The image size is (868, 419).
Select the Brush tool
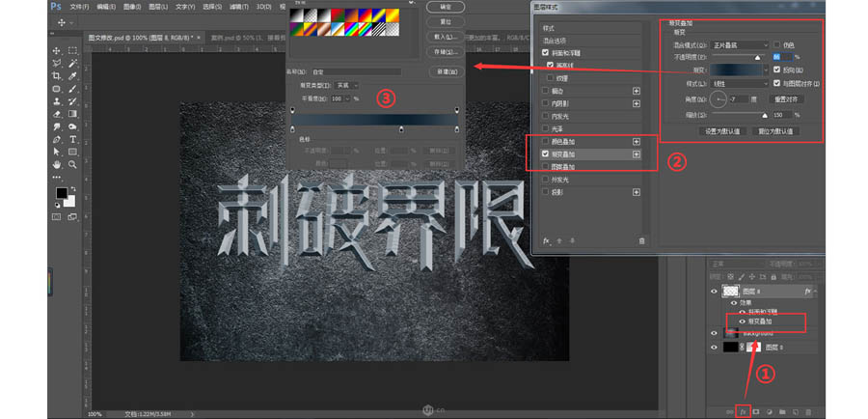coord(72,89)
